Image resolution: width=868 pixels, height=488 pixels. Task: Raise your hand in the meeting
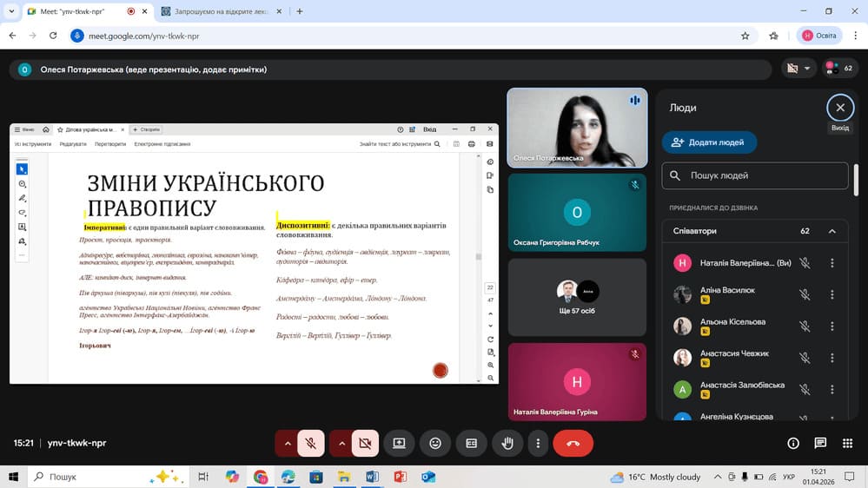pyautogui.click(x=507, y=443)
